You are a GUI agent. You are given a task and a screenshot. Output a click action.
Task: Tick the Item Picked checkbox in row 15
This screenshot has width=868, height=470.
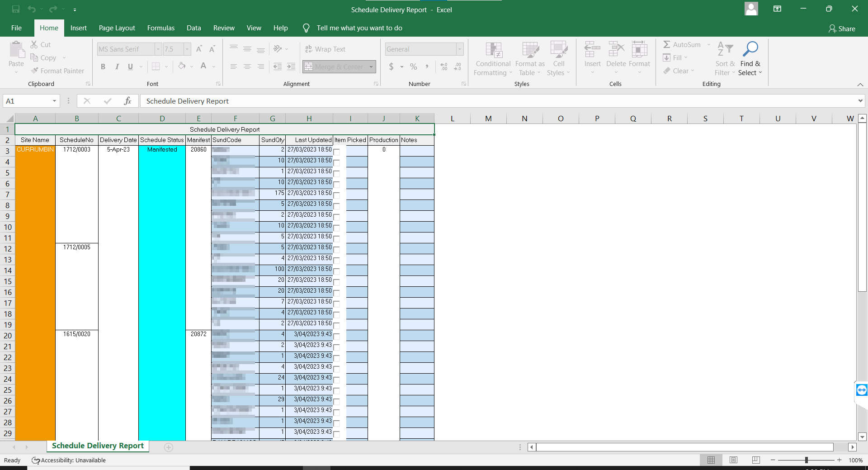[x=336, y=282]
